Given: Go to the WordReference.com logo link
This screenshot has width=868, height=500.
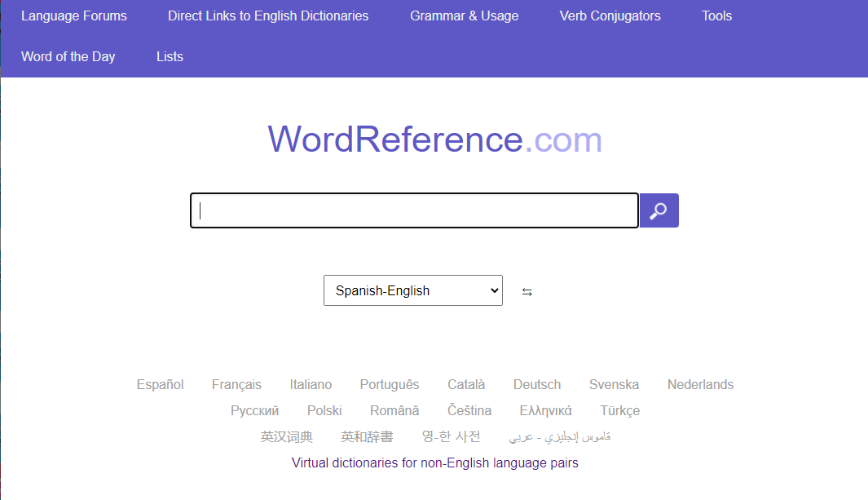Looking at the screenshot, I should 434,139.
